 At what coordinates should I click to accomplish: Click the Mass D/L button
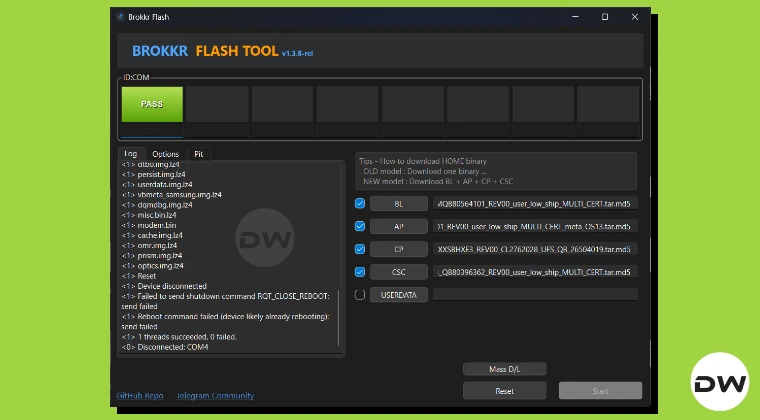[505, 369]
